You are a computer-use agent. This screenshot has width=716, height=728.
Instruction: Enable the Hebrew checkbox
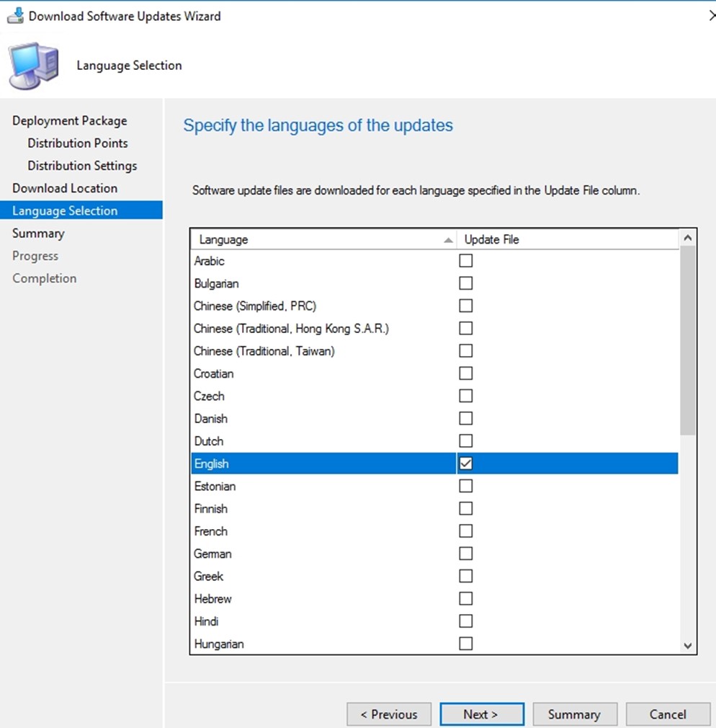[465, 598]
